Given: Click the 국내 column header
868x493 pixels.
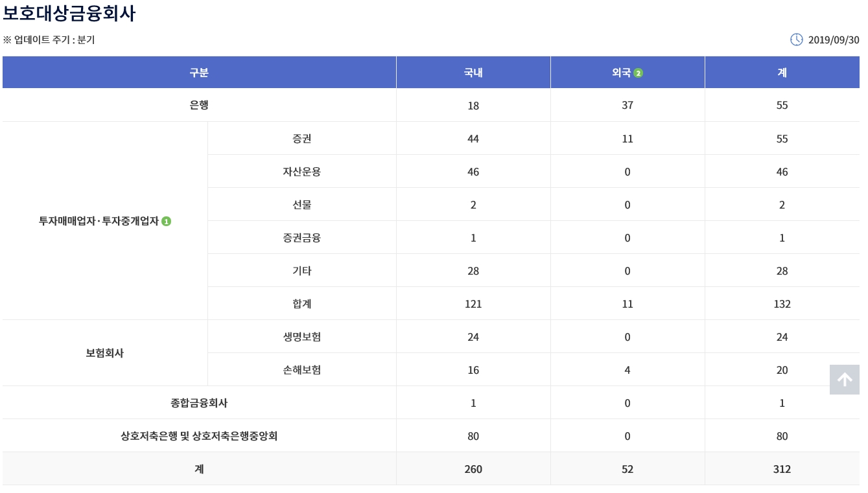Looking at the screenshot, I should pos(473,73).
